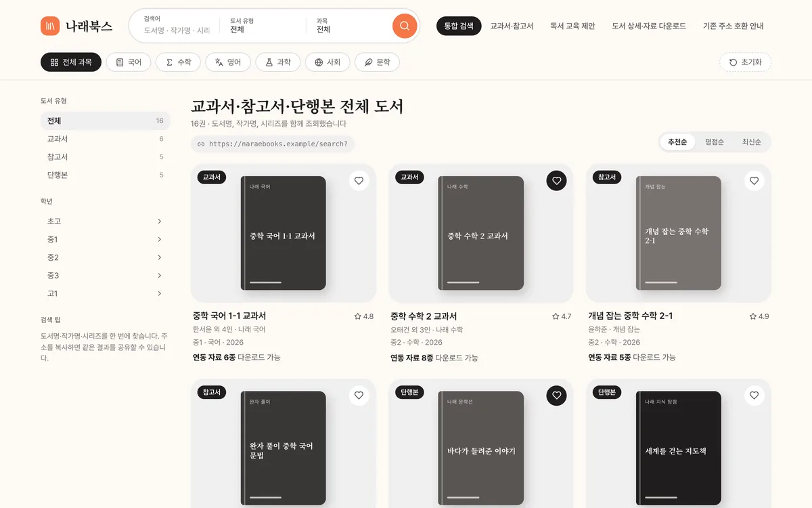The height and width of the screenshot is (508, 812).
Task: Toggle favorite heart on 중학 국어 1-1 교과서
Action: (x=359, y=181)
